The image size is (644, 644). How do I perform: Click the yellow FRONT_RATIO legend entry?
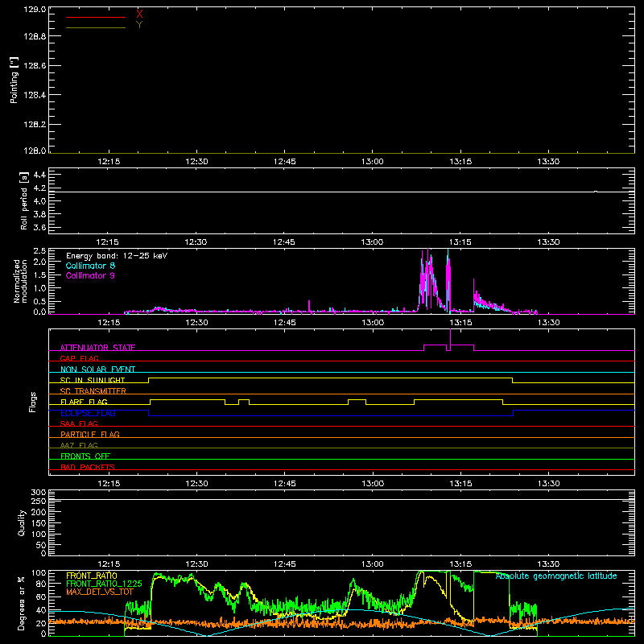click(x=92, y=576)
